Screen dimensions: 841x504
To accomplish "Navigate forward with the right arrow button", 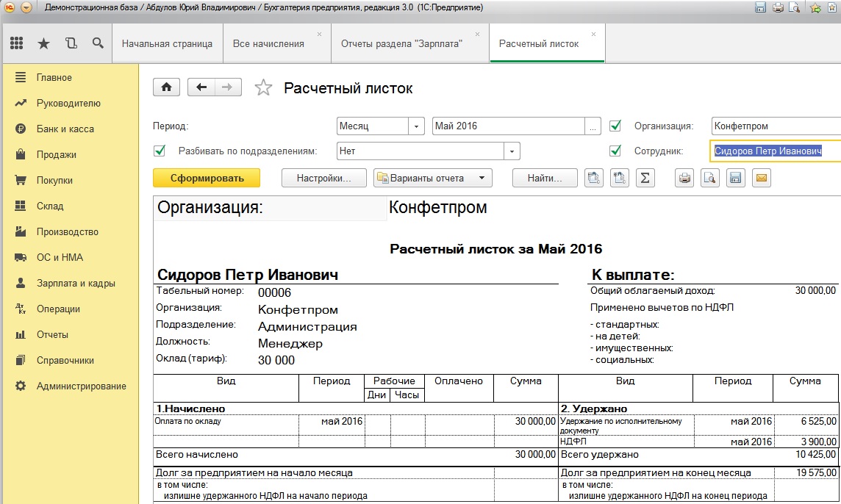I will coord(227,87).
